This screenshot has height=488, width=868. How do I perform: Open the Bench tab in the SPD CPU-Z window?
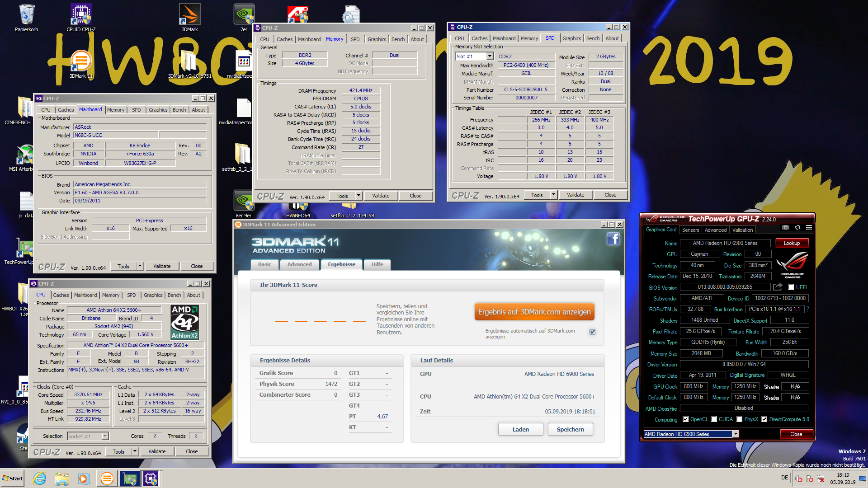click(x=593, y=38)
